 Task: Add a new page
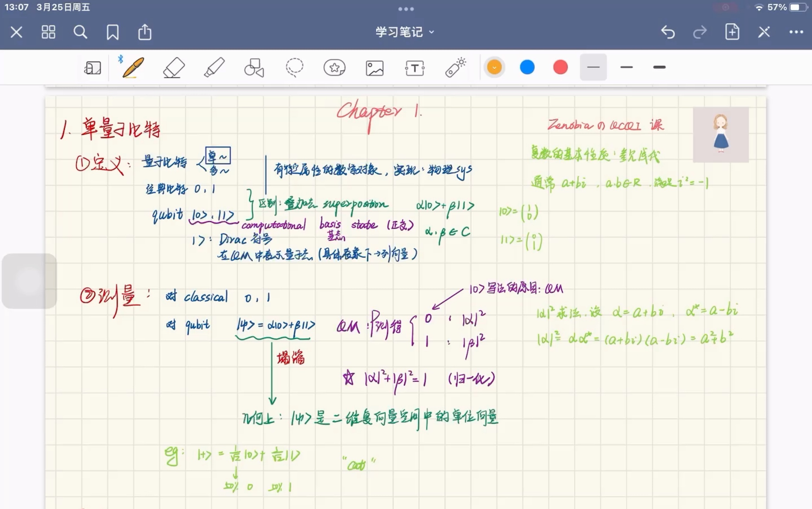(x=732, y=32)
